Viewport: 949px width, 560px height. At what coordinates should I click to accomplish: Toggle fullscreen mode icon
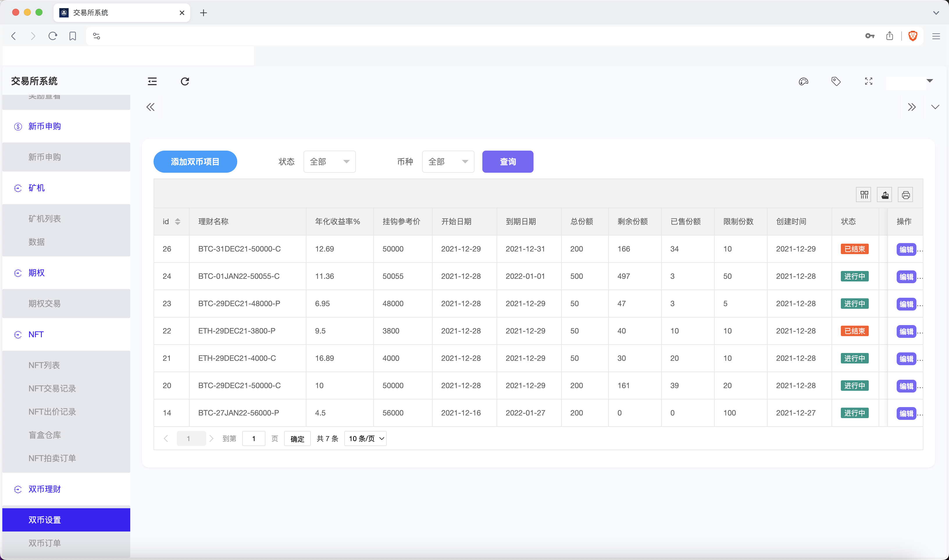[869, 81]
